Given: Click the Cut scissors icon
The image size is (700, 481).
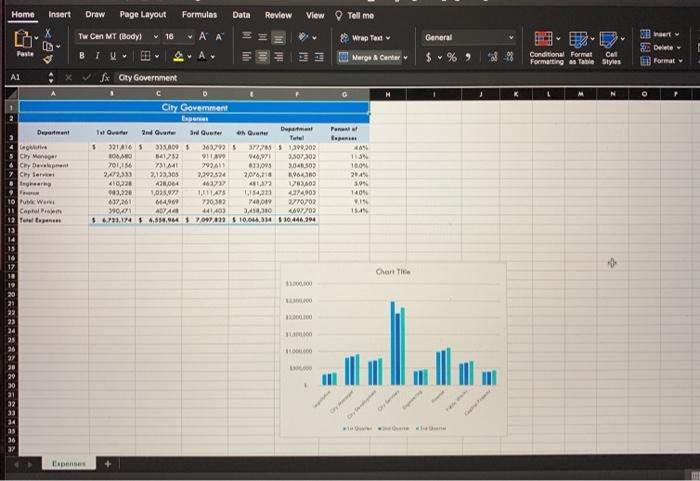Looking at the screenshot, I should tap(48, 33).
